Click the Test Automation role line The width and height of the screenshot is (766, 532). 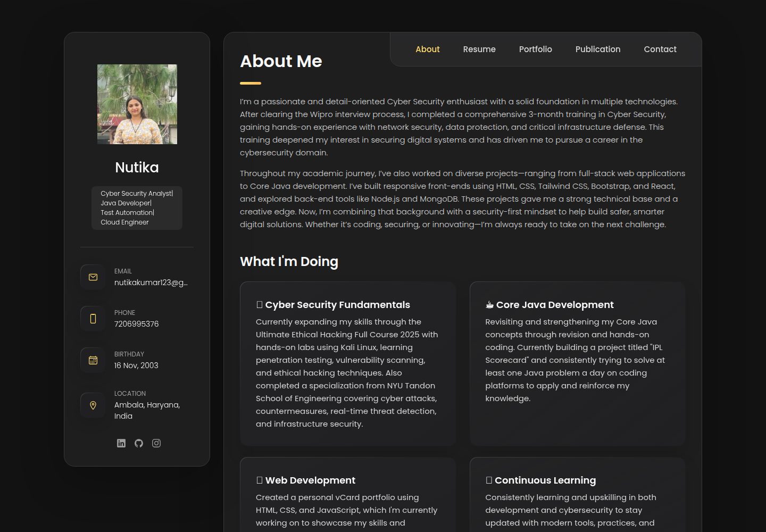point(128,213)
